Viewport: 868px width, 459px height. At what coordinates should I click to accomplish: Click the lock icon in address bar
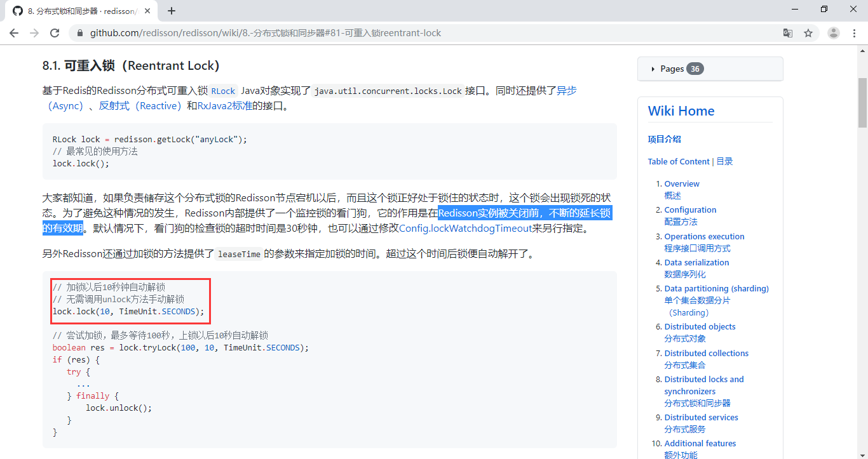tap(80, 33)
